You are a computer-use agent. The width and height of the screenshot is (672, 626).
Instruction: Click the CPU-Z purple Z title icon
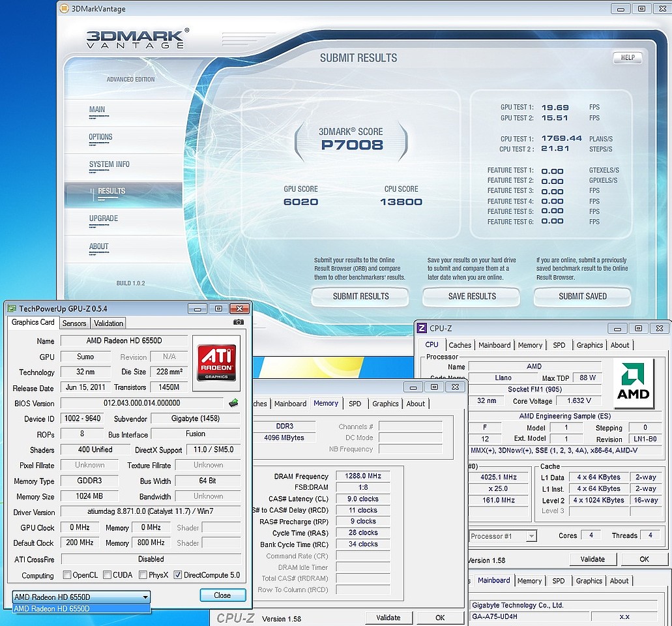422,328
